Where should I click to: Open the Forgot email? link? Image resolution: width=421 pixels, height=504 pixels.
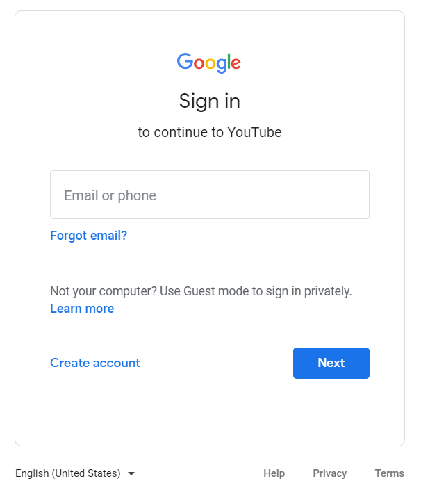(x=89, y=236)
